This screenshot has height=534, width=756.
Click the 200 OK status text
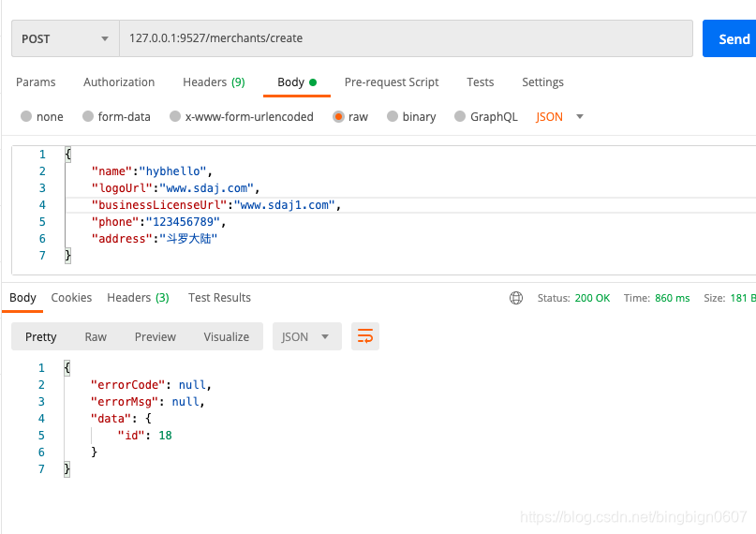click(x=592, y=298)
